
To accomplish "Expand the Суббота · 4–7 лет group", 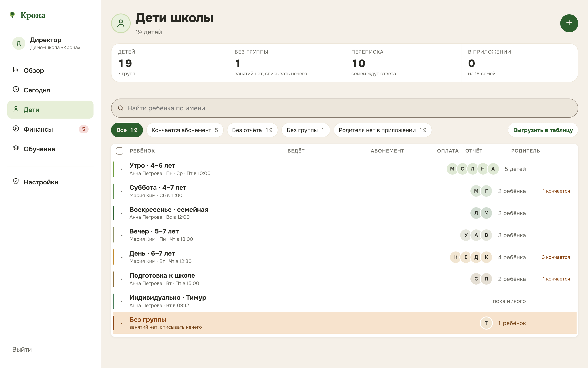I will pyautogui.click(x=121, y=191).
